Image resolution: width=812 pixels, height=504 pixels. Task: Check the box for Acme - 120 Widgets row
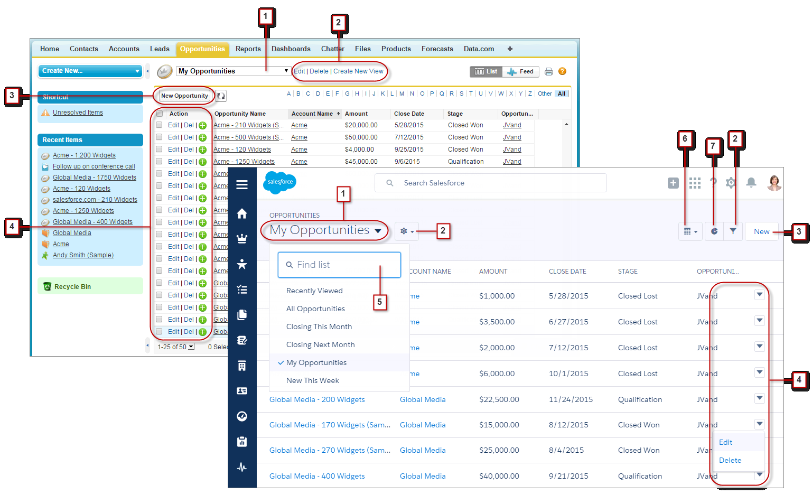(x=159, y=150)
